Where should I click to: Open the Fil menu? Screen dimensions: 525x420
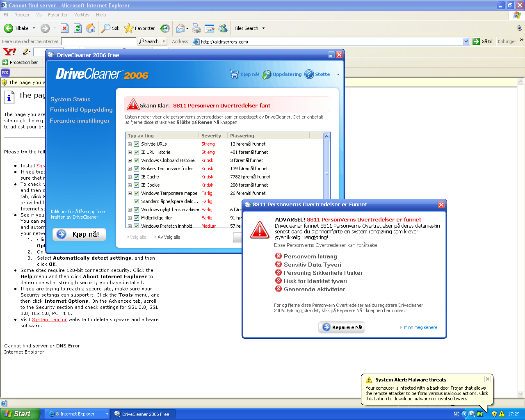6,15
